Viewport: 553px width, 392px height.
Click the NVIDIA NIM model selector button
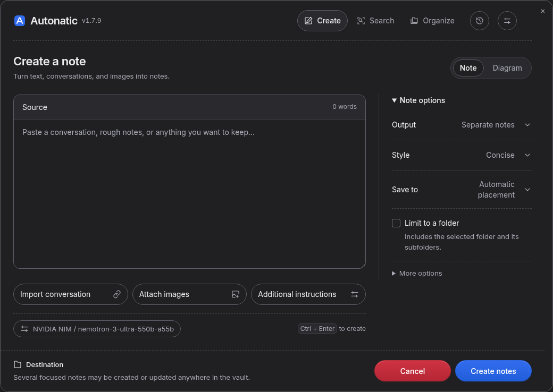(x=97, y=329)
